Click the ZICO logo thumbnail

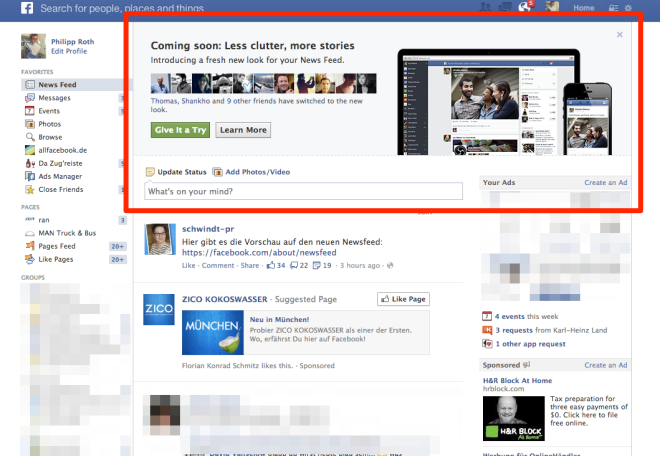(159, 309)
